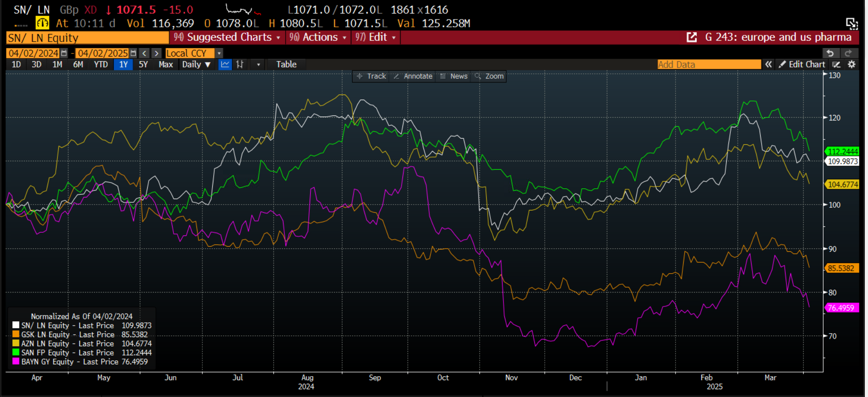Switch to the line chart type icon
This screenshot has height=397, width=868.
coord(225,65)
